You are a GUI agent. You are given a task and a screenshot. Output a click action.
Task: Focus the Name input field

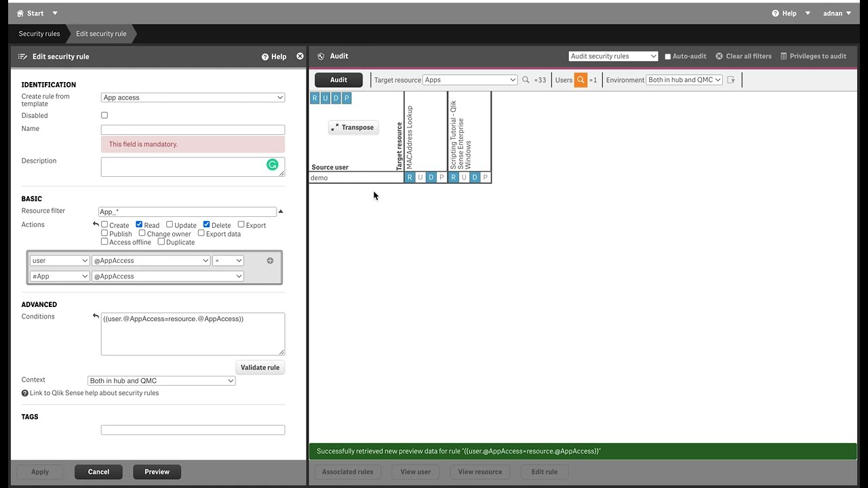193,129
